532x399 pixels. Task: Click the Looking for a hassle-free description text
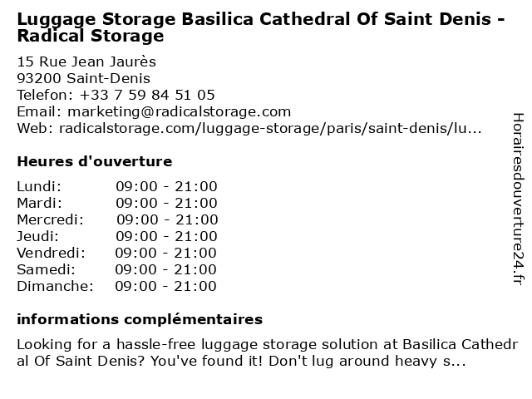[268, 352]
